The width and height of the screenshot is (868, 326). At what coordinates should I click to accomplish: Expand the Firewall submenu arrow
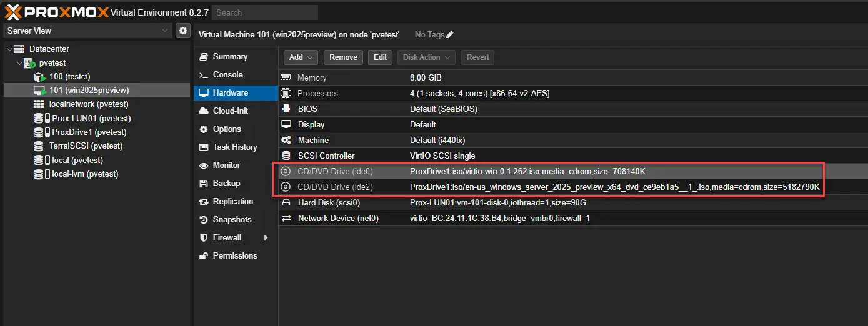(266, 237)
